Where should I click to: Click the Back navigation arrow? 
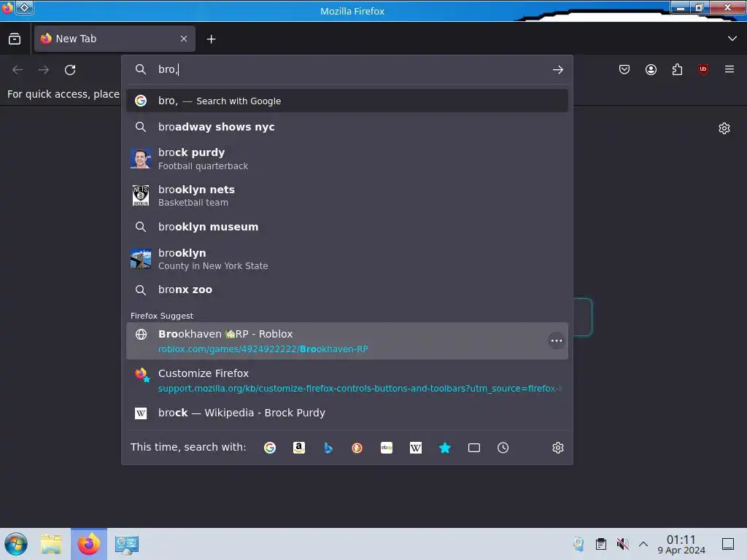pos(18,70)
